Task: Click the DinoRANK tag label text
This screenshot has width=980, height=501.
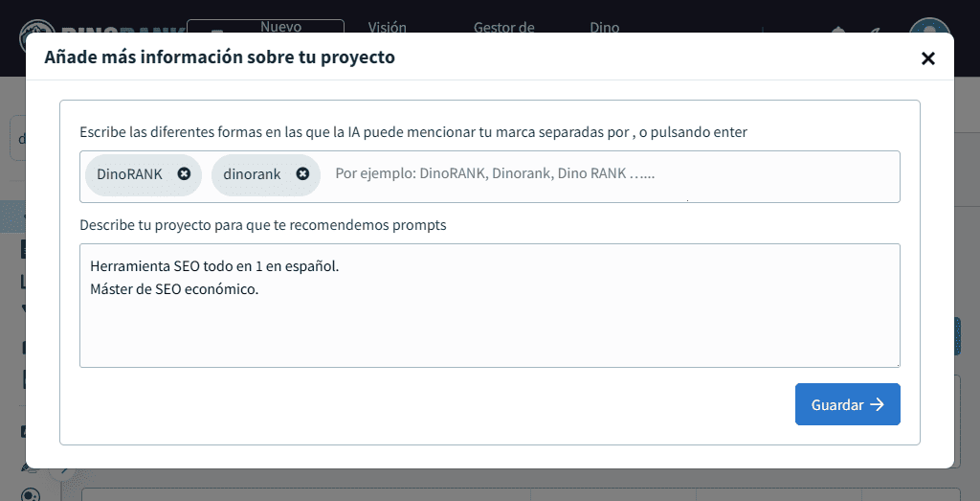Action: 129,174
